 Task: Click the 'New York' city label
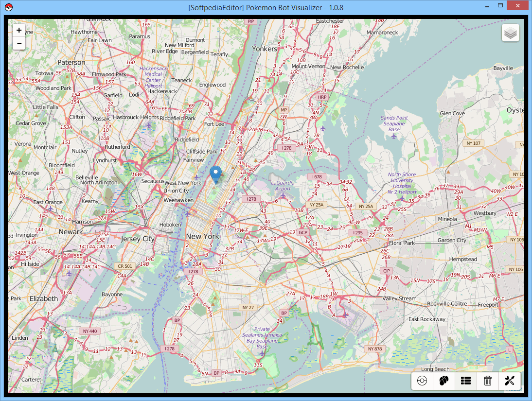pyautogui.click(x=203, y=236)
